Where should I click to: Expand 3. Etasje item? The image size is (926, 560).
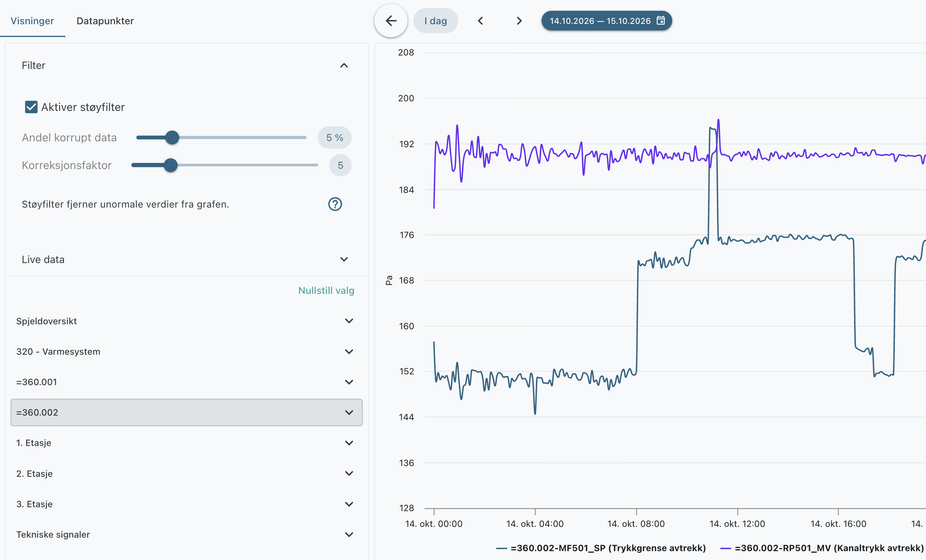pyautogui.click(x=186, y=504)
